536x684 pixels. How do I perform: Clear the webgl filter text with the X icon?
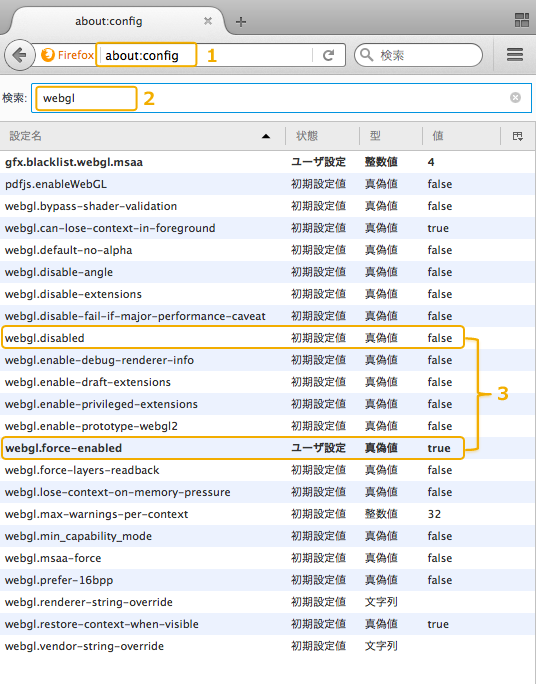tap(515, 97)
